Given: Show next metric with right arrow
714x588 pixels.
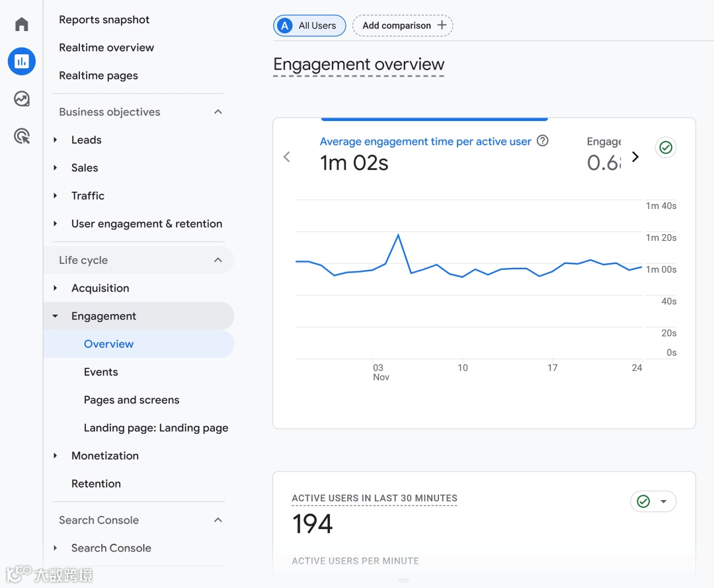Looking at the screenshot, I should coord(635,157).
